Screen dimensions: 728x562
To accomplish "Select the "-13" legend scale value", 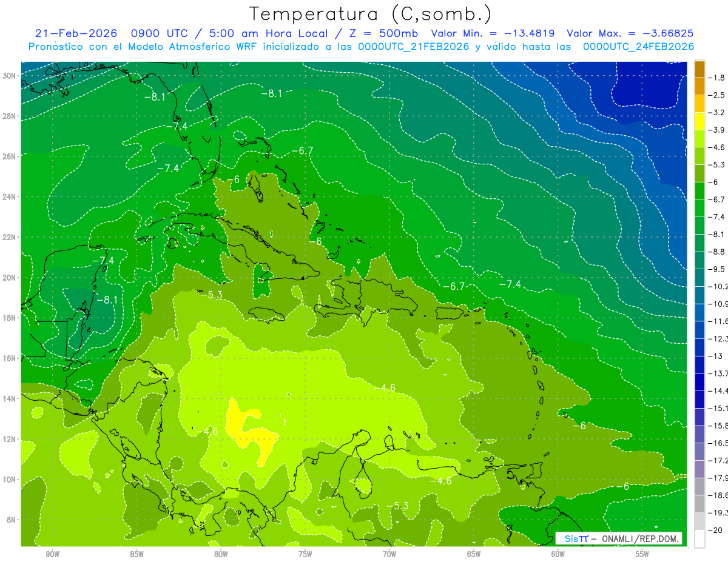I will coord(716,356).
